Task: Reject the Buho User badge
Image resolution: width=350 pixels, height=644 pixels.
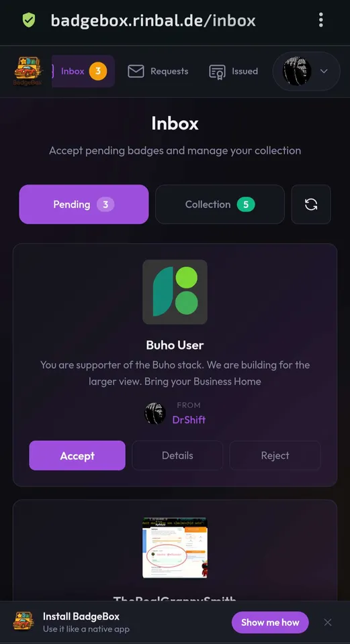Action: [x=275, y=455]
